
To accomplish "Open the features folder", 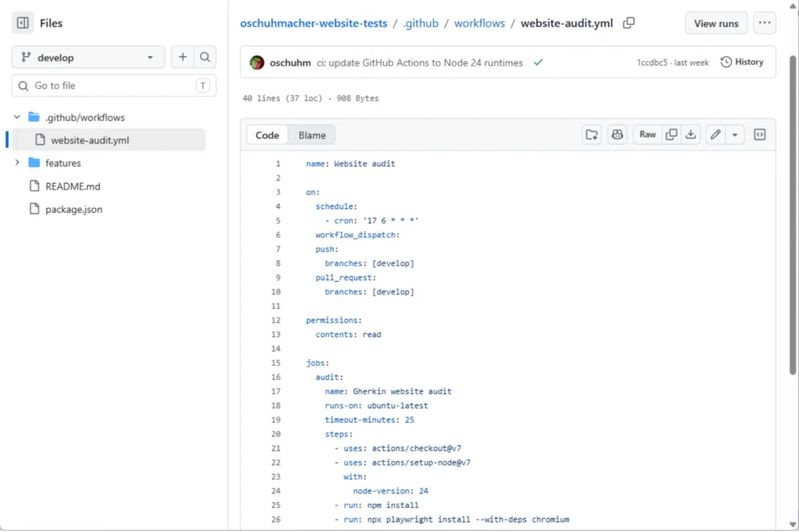I will coord(62,163).
